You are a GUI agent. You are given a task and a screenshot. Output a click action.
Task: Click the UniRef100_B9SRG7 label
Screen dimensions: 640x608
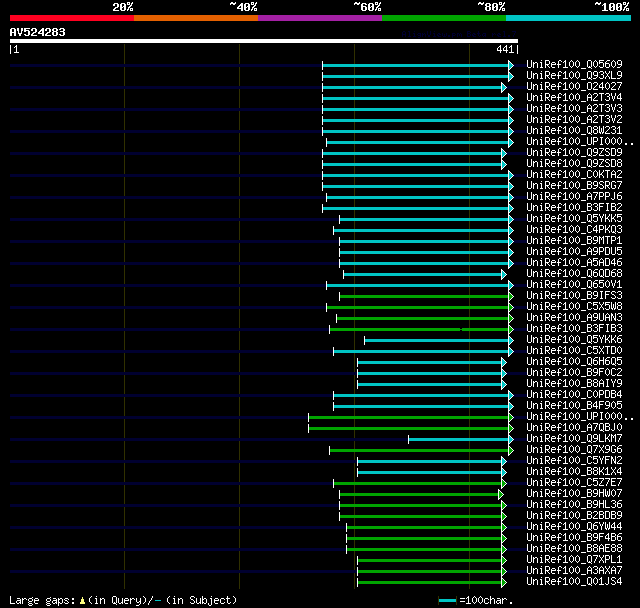[x=574, y=186]
